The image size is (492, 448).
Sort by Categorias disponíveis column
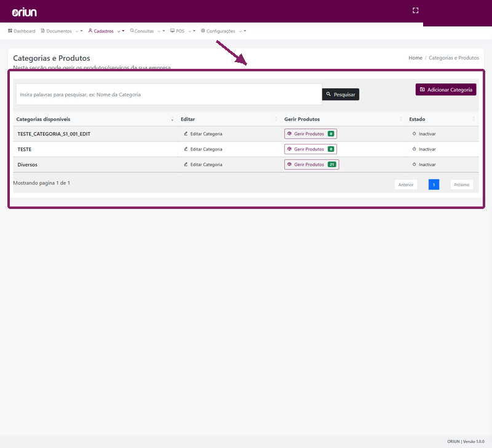(x=95, y=119)
